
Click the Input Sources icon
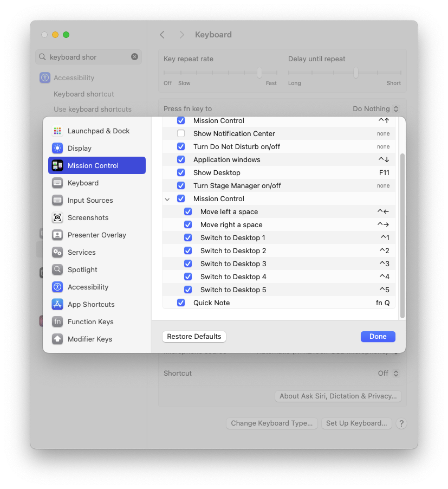[x=57, y=201]
